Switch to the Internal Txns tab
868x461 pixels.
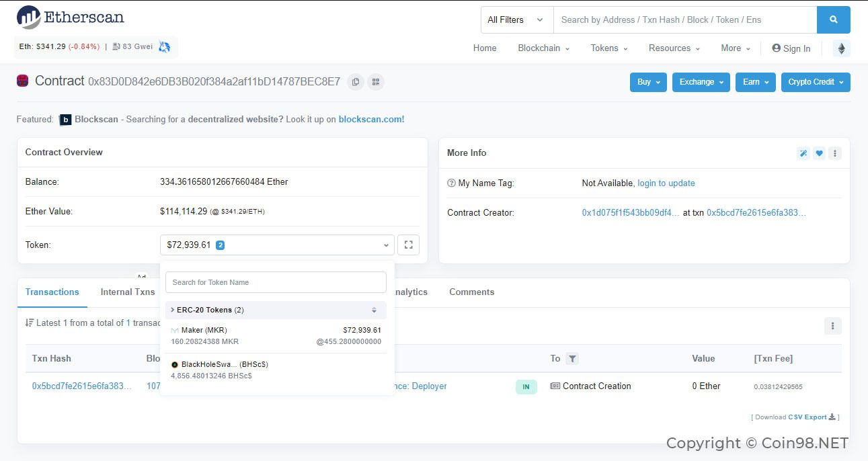tap(128, 292)
